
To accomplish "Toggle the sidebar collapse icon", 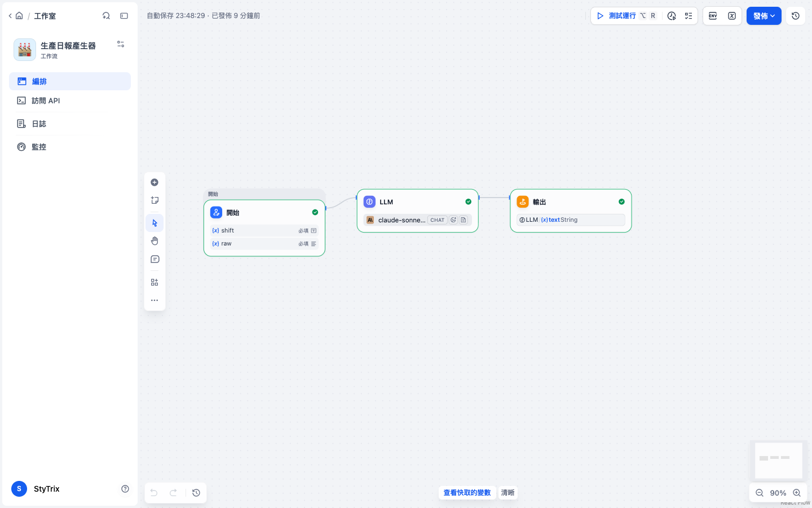I will coord(124,16).
